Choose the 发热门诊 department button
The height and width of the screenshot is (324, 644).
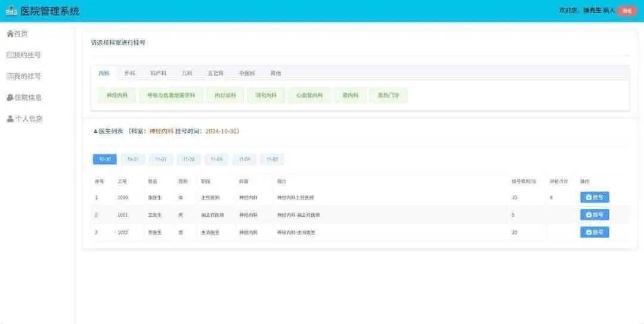coord(388,95)
